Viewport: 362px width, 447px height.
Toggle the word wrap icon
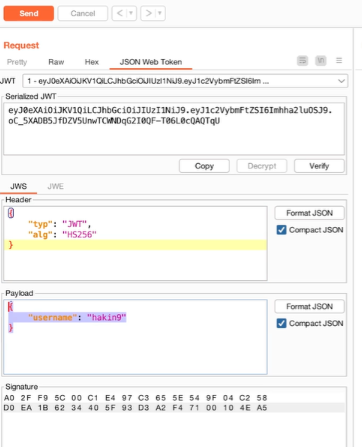[302, 61]
